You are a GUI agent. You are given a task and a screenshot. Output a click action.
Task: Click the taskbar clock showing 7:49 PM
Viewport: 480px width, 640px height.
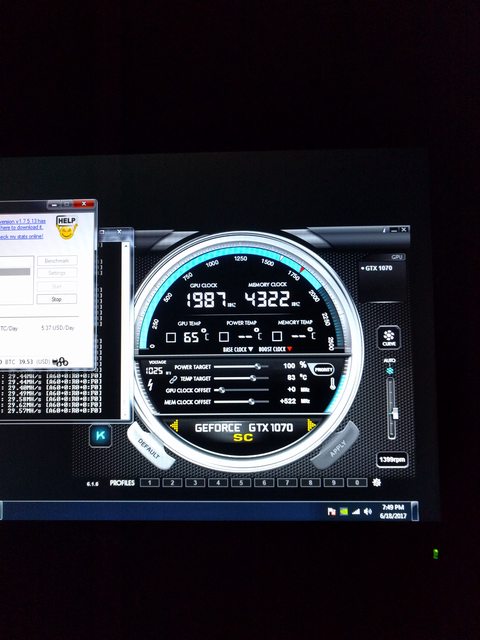click(x=393, y=511)
